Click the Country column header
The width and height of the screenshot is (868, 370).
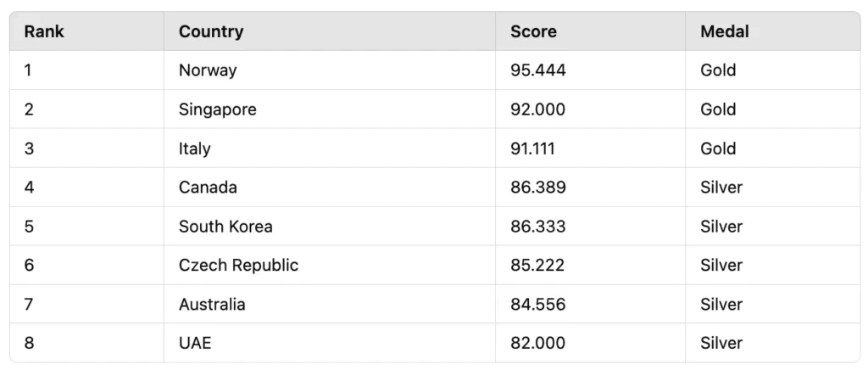tap(211, 31)
